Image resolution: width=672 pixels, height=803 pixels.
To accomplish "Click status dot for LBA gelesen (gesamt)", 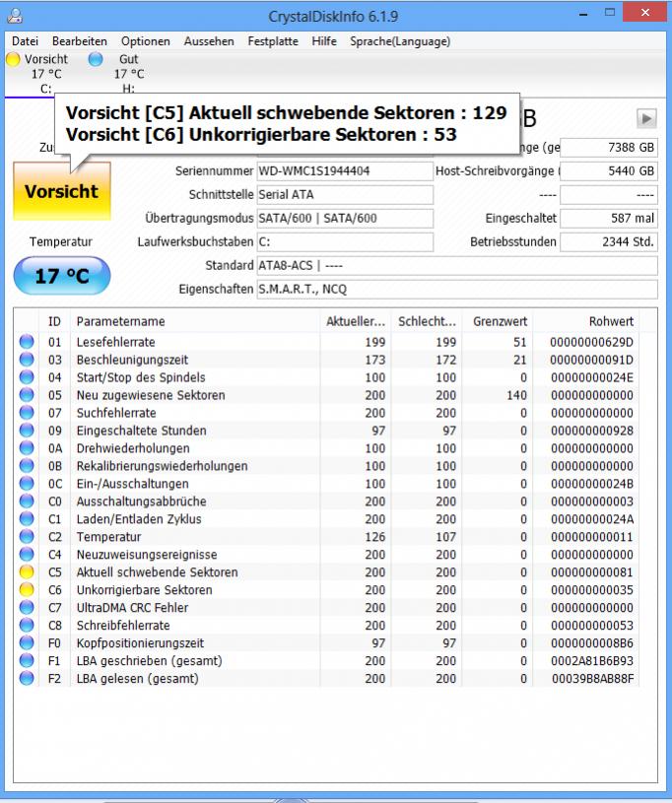I will pyautogui.click(x=27, y=678).
